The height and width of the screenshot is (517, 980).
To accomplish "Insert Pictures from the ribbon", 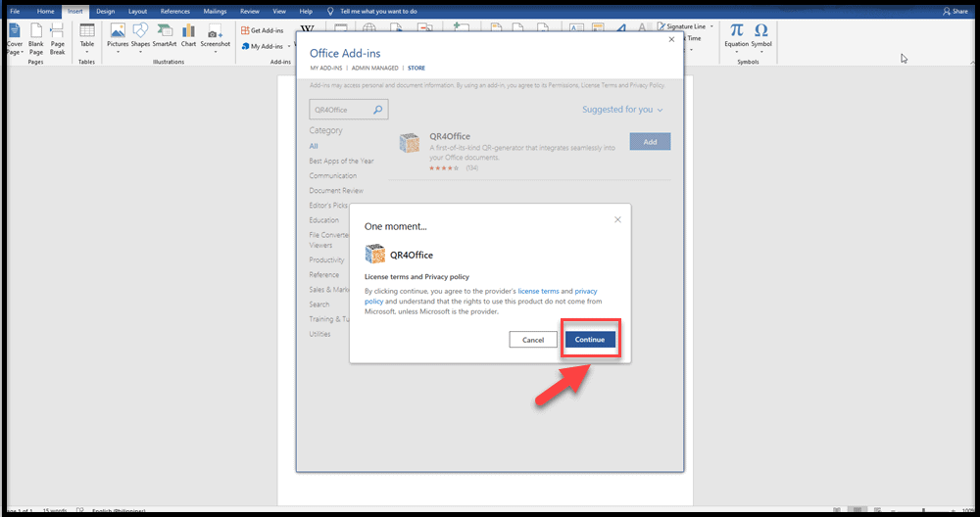I will [118, 35].
